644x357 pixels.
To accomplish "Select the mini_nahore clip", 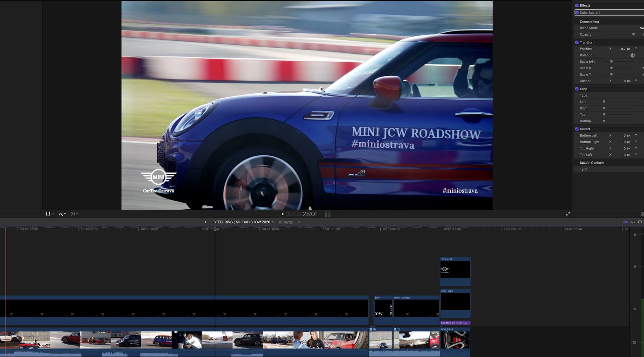I will tap(416, 310).
